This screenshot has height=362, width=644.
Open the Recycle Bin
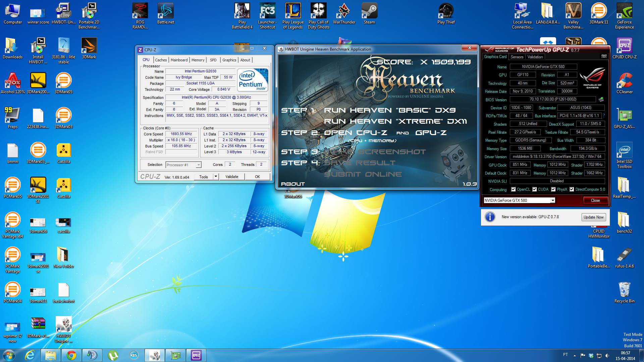click(624, 292)
